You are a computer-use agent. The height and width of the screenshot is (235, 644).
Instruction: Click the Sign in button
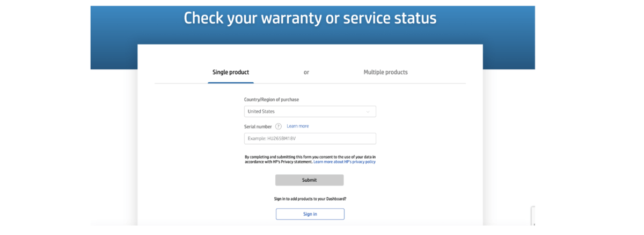310,214
